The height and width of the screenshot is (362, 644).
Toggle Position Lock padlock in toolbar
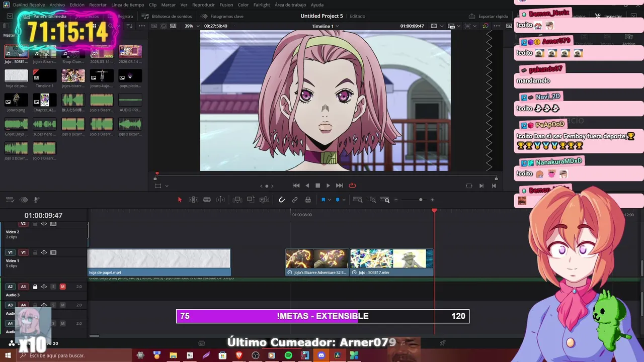click(x=308, y=200)
